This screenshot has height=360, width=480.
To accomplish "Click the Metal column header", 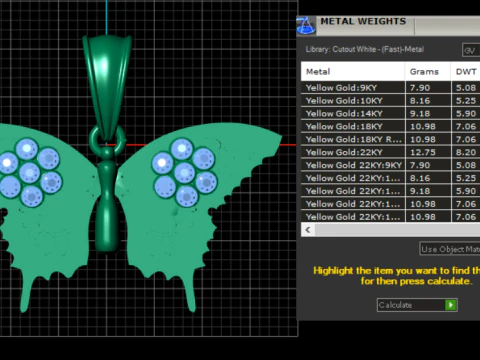I will 353,72.
